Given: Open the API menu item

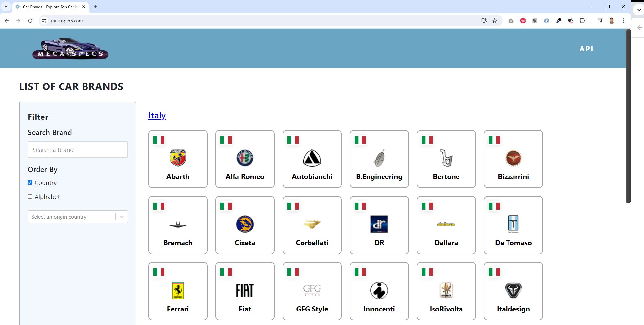Looking at the screenshot, I should pos(586,49).
